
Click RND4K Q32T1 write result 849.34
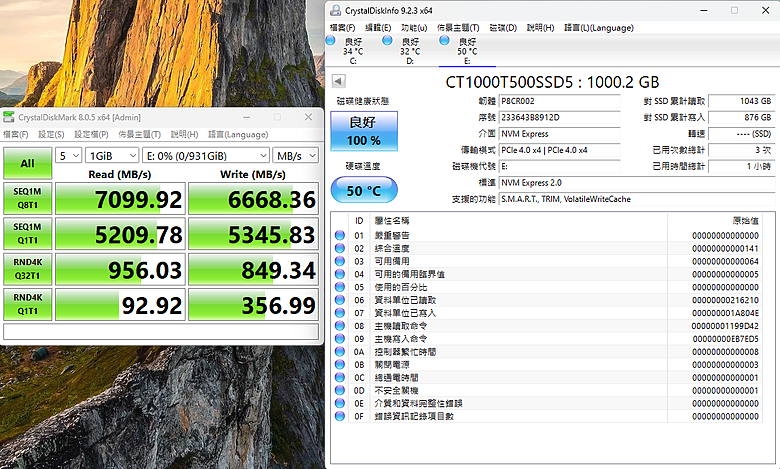click(x=253, y=269)
